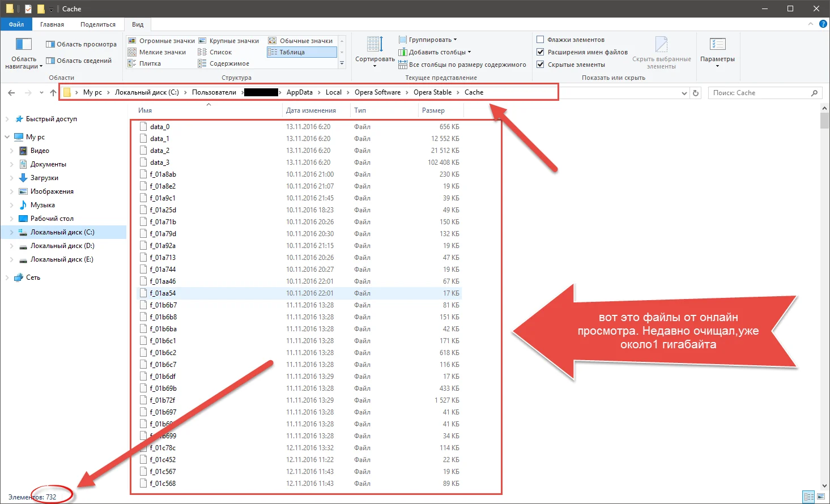830x504 pixels.
Task: Toggle Скрытые элементы checkbox
Action: click(x=540, y=65)
